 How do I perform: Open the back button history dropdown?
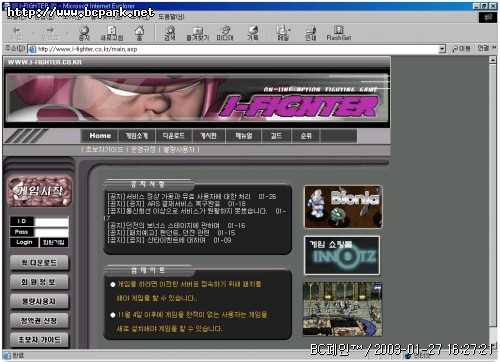click(x=33, y=34)
